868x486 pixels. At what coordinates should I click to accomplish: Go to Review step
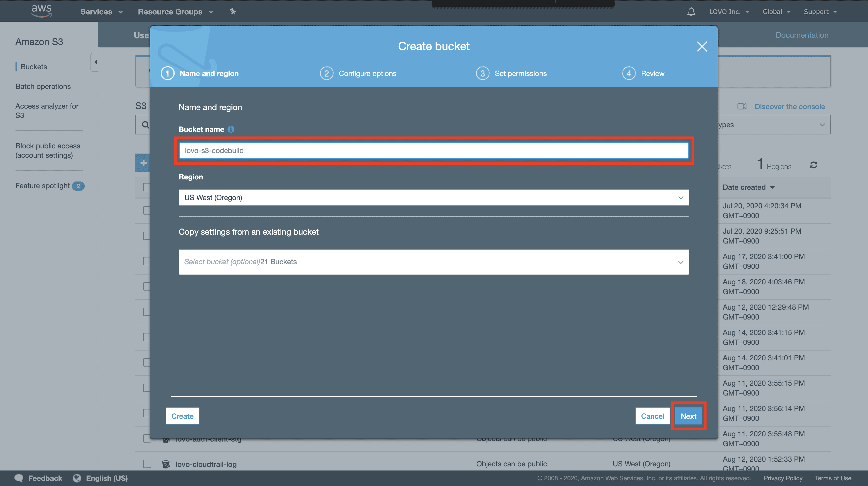click(x=653, y=73)
